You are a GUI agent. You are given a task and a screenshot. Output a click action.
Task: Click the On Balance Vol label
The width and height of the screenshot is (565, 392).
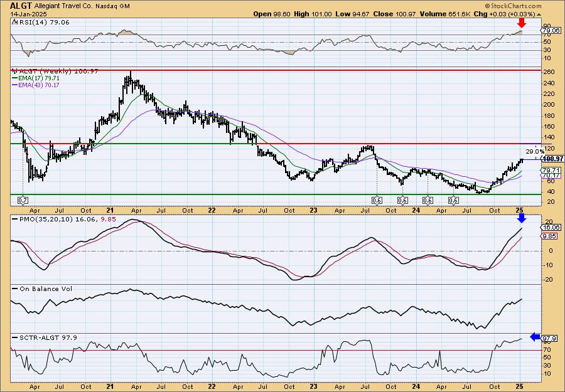click(x=46, y=289)
